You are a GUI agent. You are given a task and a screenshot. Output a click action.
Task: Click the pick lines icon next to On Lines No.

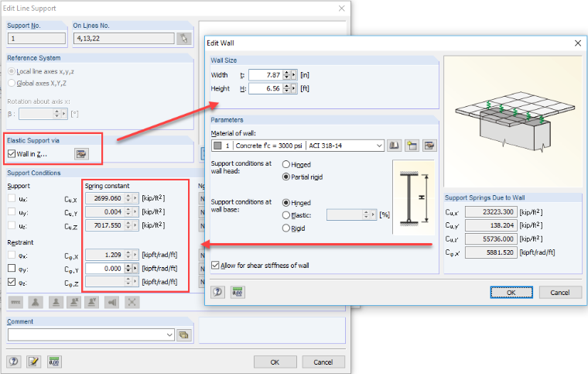pos(184,38)
